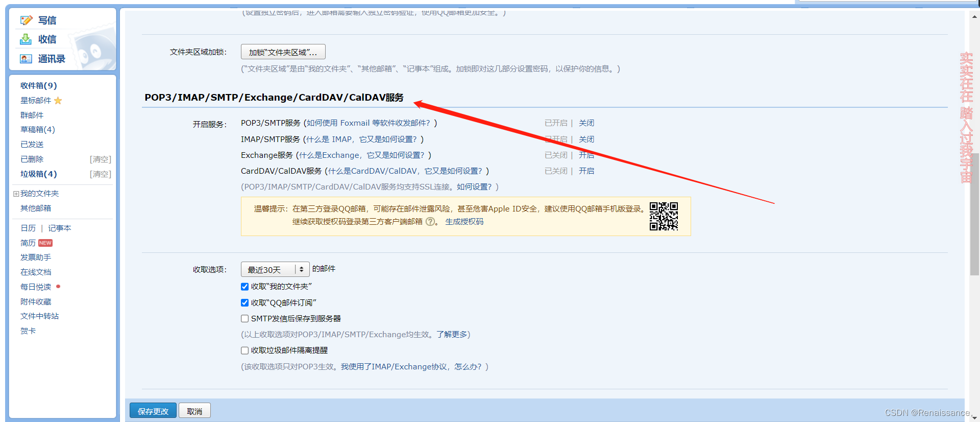Image resolution: width=980 pixels, height=422 pixels.
Task: Open 附件收藏 in sidebar
Action: coord(36,302)
